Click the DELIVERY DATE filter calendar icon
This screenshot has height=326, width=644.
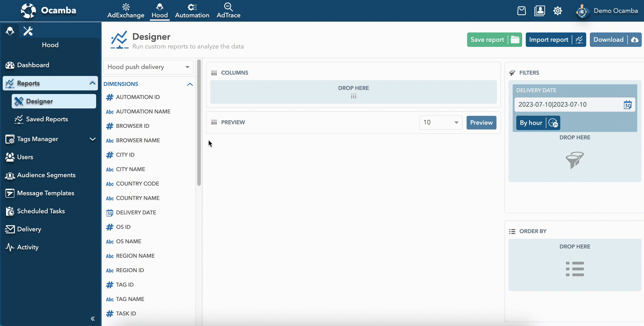click(x=628, y=105)
